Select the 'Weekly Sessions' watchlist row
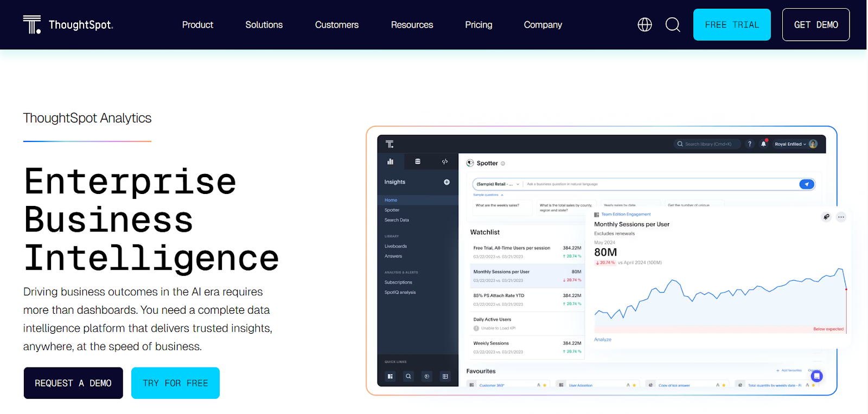 tap(527, 347)
